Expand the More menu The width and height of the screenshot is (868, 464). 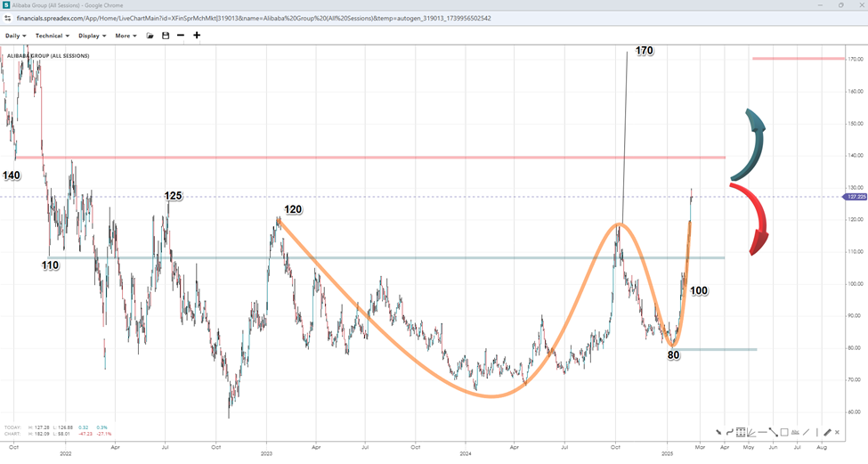pyautogui.click(x=126, y=36)
